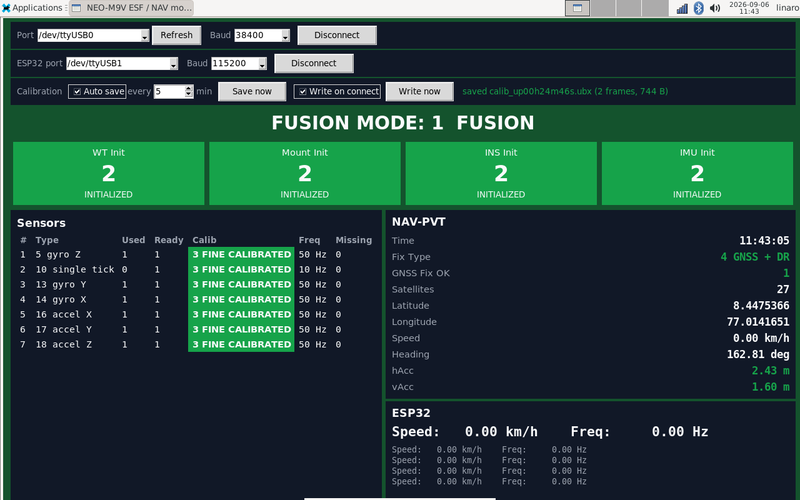Select the IMU Init status card
This screenshot has height=500, width=800.
[697, 173]
